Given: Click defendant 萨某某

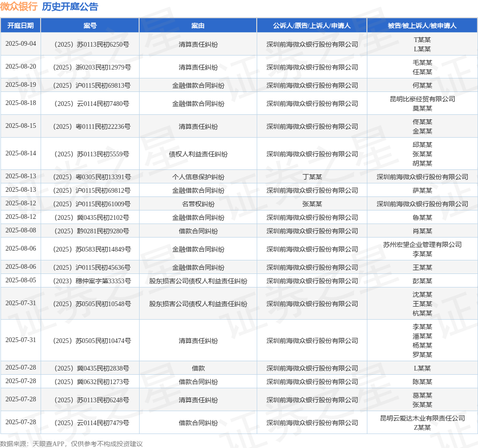Looking at the screenshot, I should (x=422, y=190).
